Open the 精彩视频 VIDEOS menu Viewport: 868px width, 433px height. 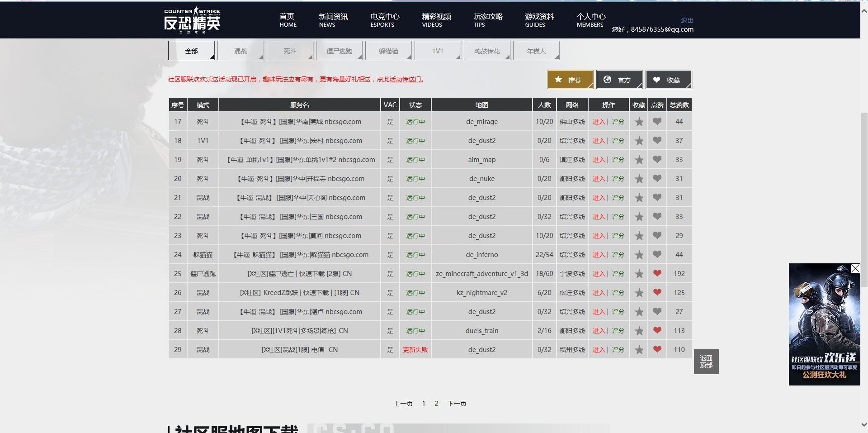(x=436, y=20)
